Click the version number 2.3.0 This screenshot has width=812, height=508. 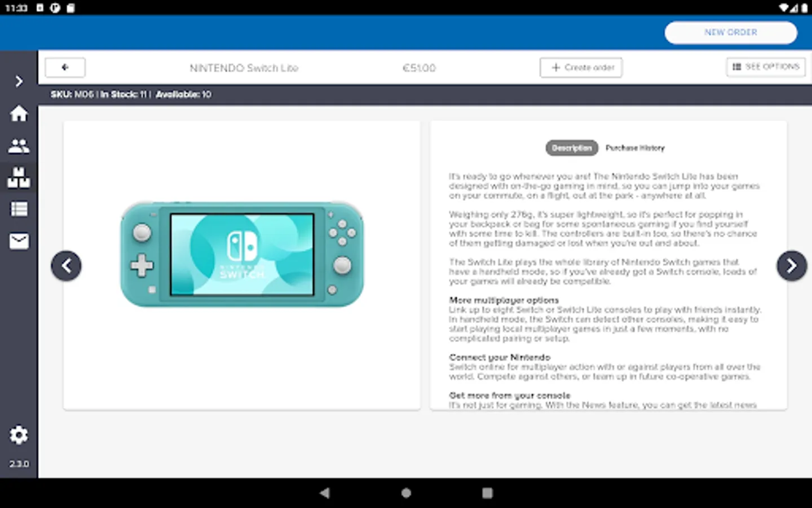(x=19, y=464)
